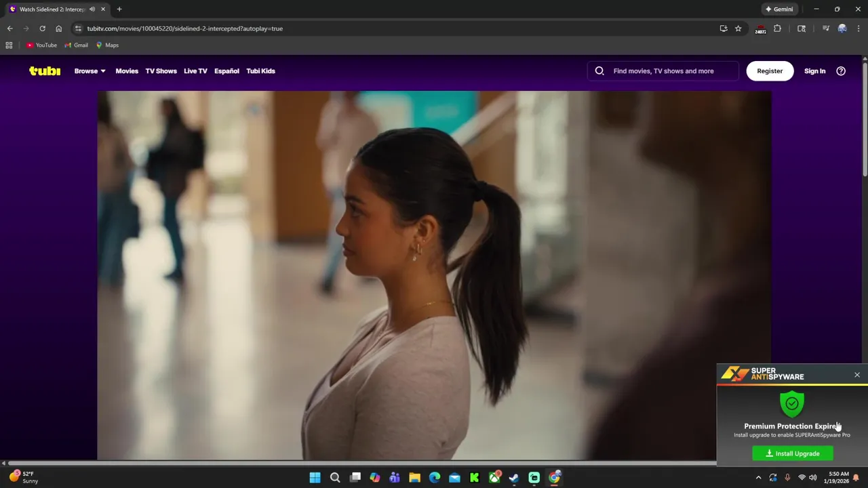Open the Tubi help question-mark icon

click(x=841, y=70)
